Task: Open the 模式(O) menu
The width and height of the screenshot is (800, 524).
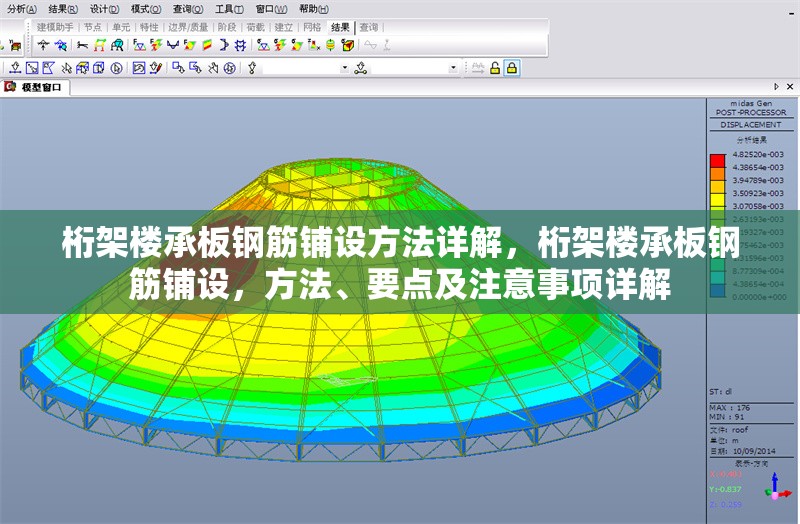Action: 146,9
